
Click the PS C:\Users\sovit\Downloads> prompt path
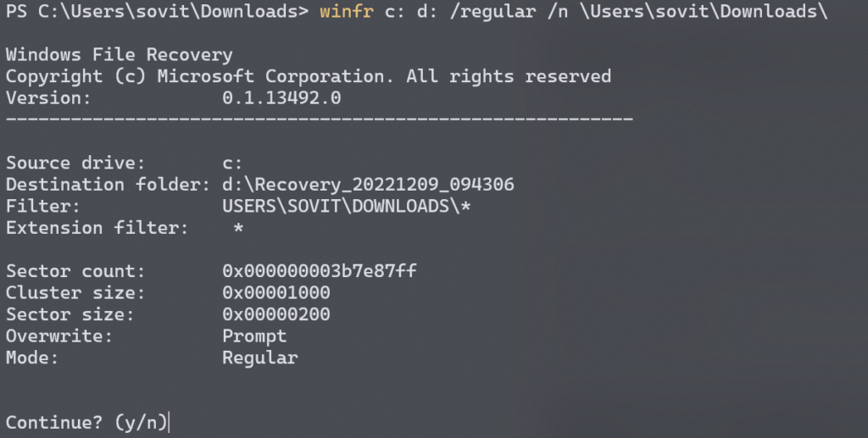pyautogui.click(x=158, y=13)
